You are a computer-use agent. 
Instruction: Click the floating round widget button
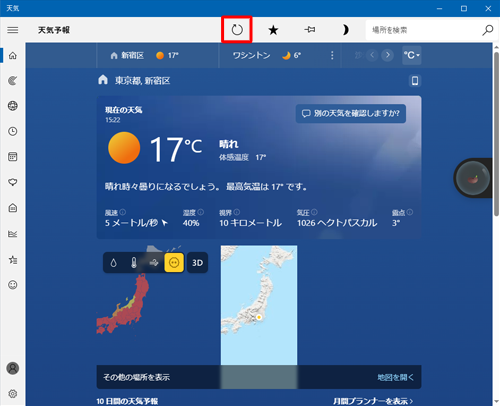coord(473,178)
